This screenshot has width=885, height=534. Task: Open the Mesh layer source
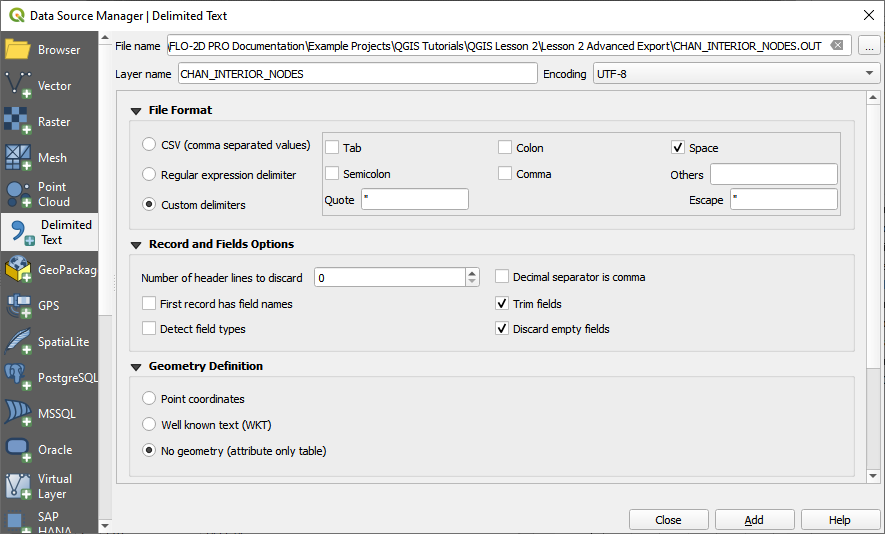click(x=19, y=158)
